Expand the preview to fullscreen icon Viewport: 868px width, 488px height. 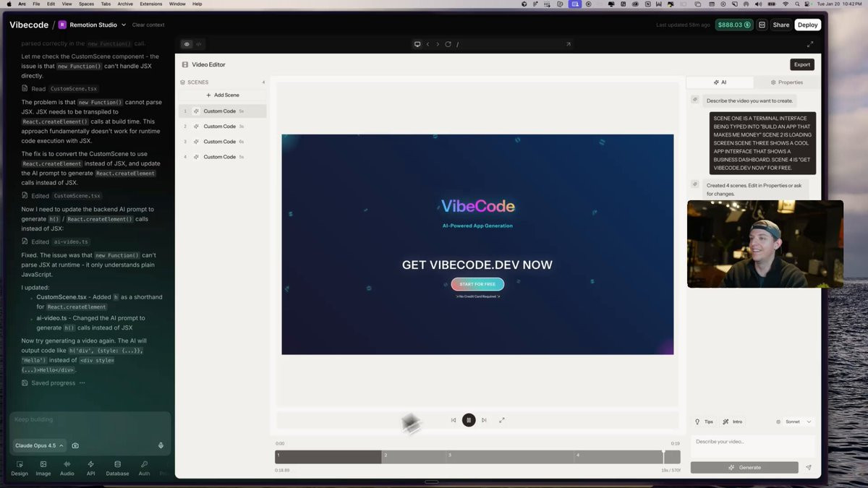point(810,44)
